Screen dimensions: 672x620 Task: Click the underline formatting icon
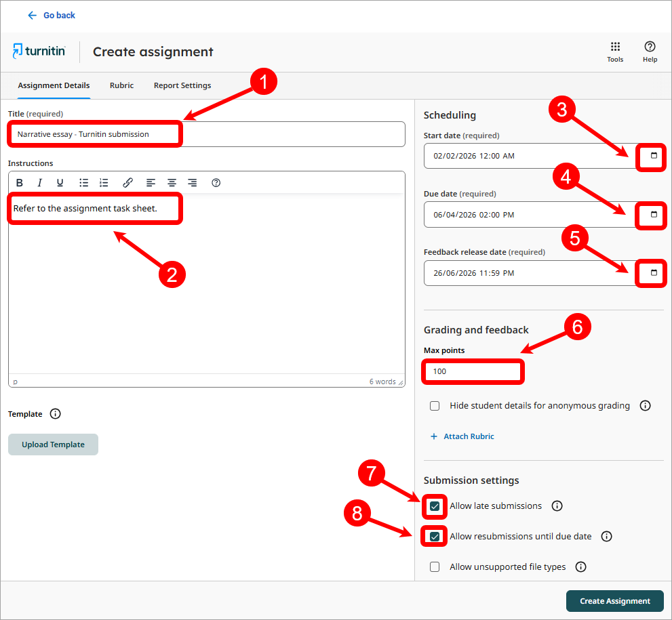point(60,183)
